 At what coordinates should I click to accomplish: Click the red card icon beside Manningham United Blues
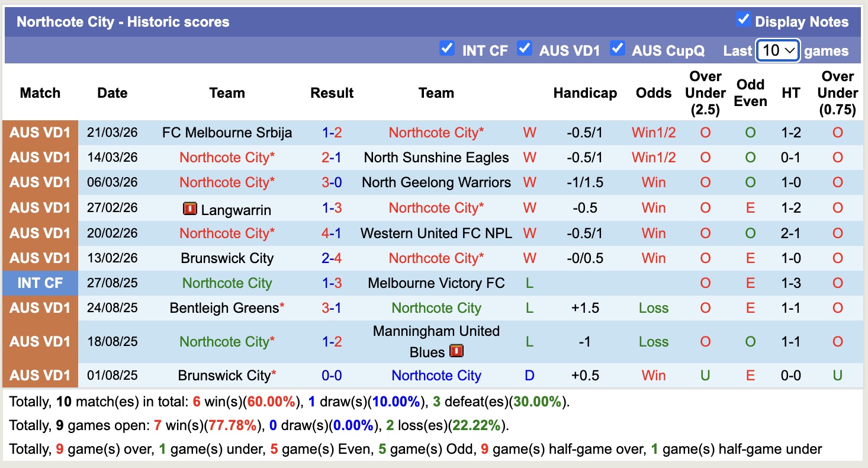pos(458,351)
